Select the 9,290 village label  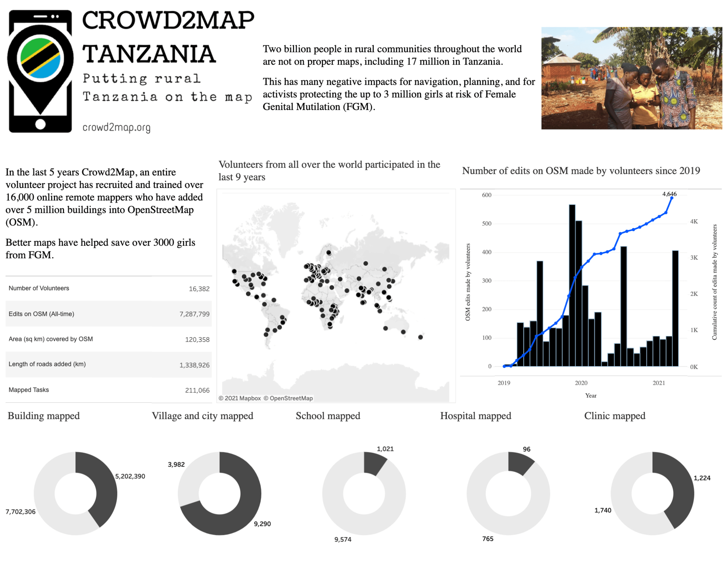262,524
